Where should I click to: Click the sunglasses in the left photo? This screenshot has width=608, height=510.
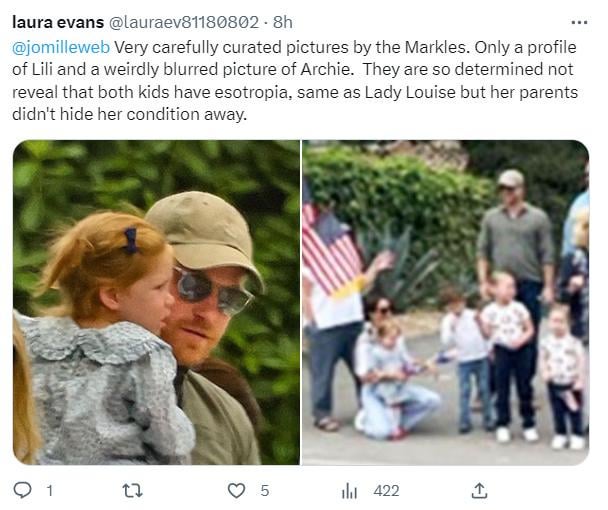click(213, 290)
